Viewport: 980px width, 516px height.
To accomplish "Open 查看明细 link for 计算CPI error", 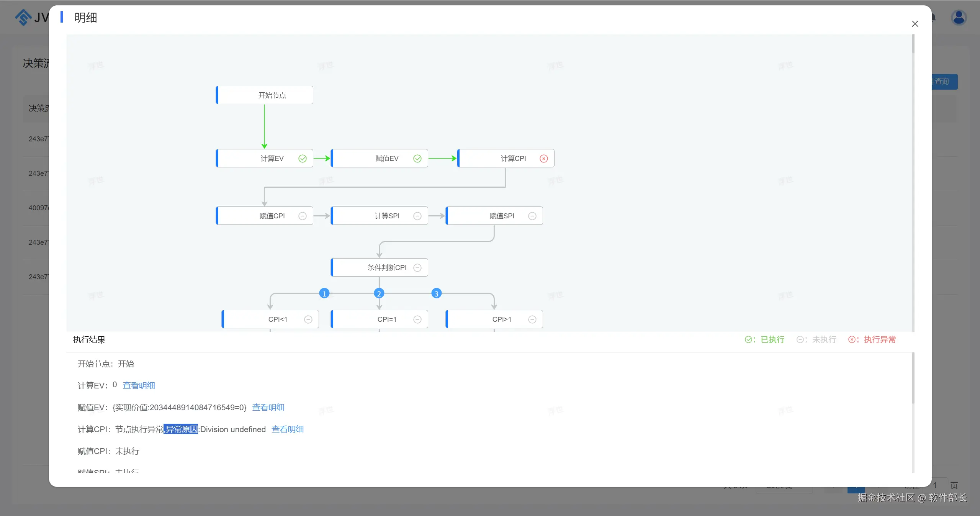I will pyautogui.click(x=287, y=429).
